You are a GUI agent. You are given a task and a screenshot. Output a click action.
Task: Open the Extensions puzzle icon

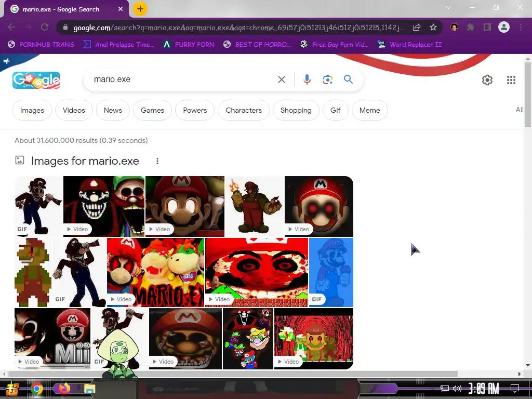click(x=471, y=27)
